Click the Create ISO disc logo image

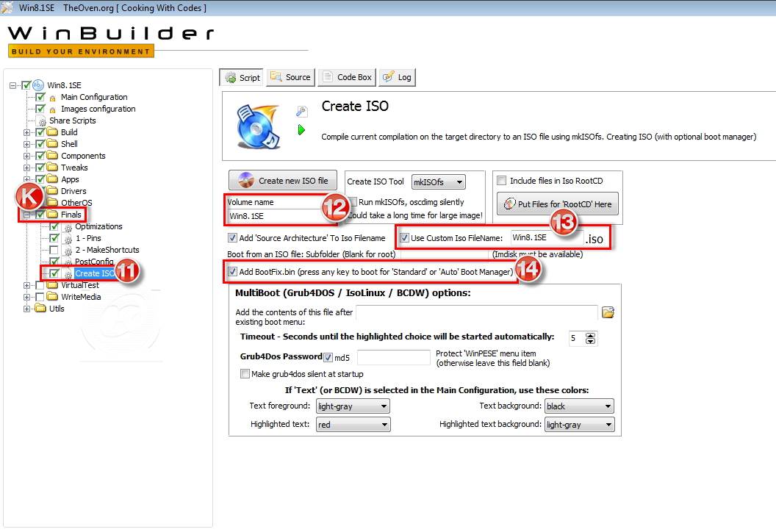click(x=258, y=126)
